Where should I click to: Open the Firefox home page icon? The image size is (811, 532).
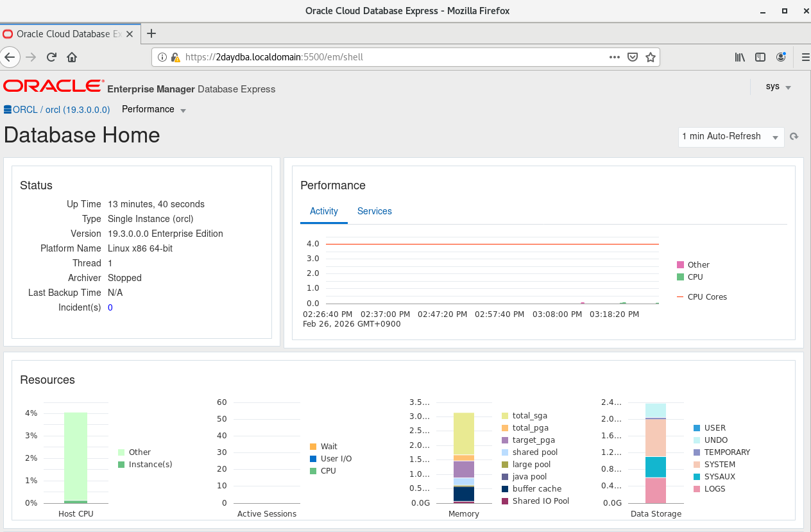(x=72, y=57)
